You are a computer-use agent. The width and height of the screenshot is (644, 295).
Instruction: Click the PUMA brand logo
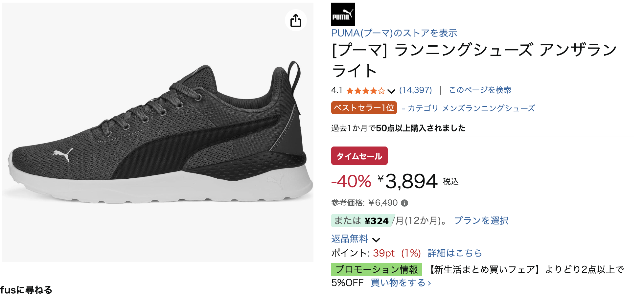(x=343, y=14)
